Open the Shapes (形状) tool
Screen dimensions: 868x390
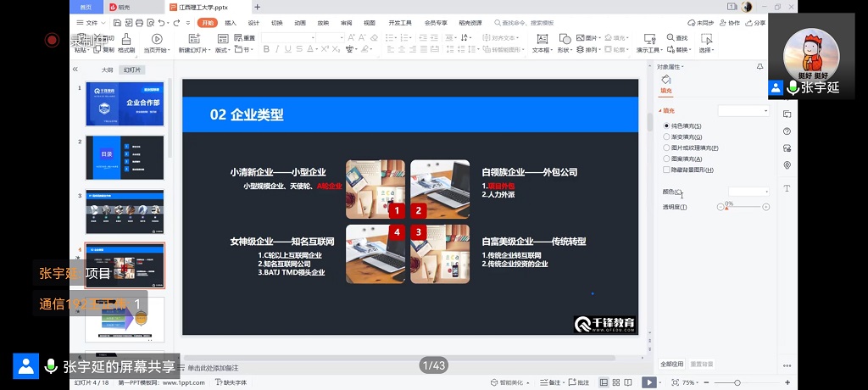click(564, 43)
